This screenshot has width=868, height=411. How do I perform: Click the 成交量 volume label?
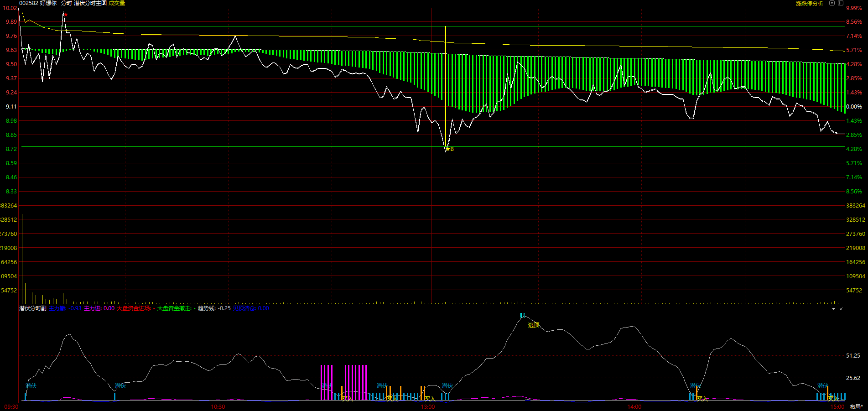(117, 3)
